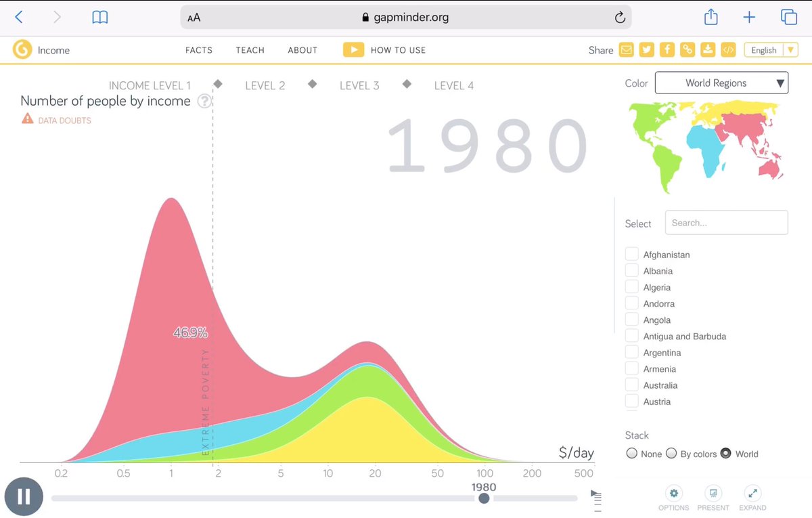Open the English language dropdown
This screenshot has width=812, height=518.
click(x=771, y=50)
